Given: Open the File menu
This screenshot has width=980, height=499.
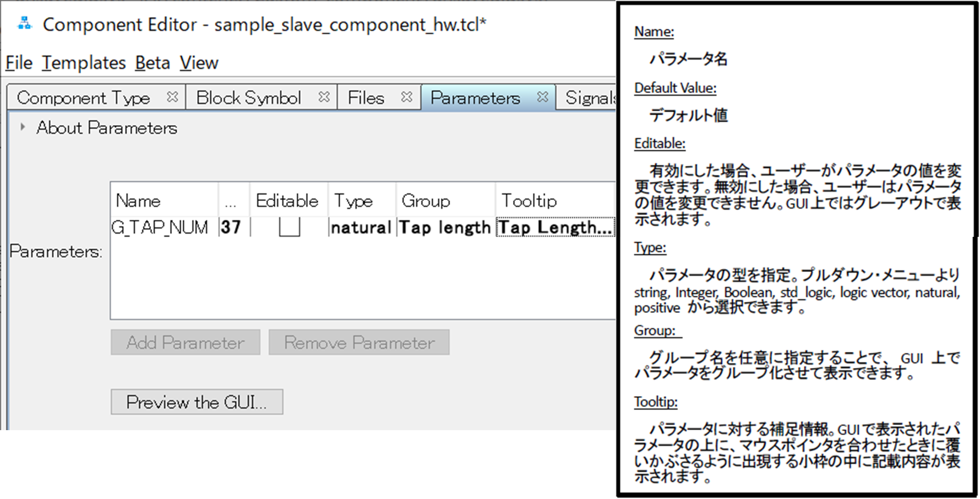Looking at the screenshot, I should pyautogui.click(x=19, y=63).
